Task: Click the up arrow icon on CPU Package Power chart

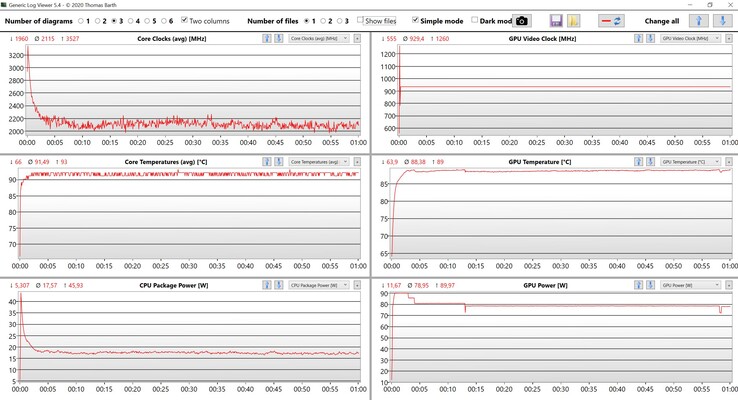Action: pyautogui.click(x=267, y=285)
